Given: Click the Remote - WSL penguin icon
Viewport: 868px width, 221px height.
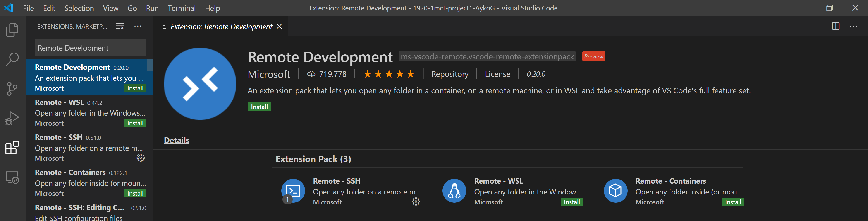Looking at the screenshot, I should tap(454, 191).
